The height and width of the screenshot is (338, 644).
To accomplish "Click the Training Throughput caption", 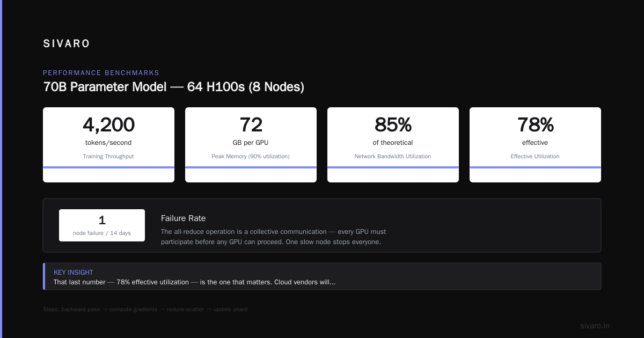I will 108,156.
